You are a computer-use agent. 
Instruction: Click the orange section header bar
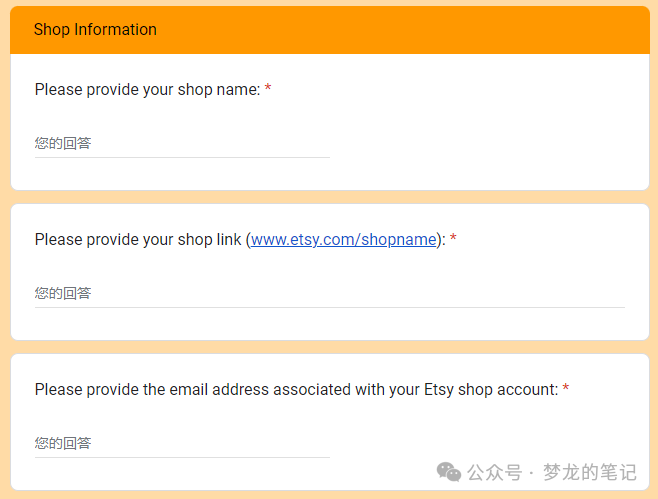pyautogui.click(x=330, y=30)
